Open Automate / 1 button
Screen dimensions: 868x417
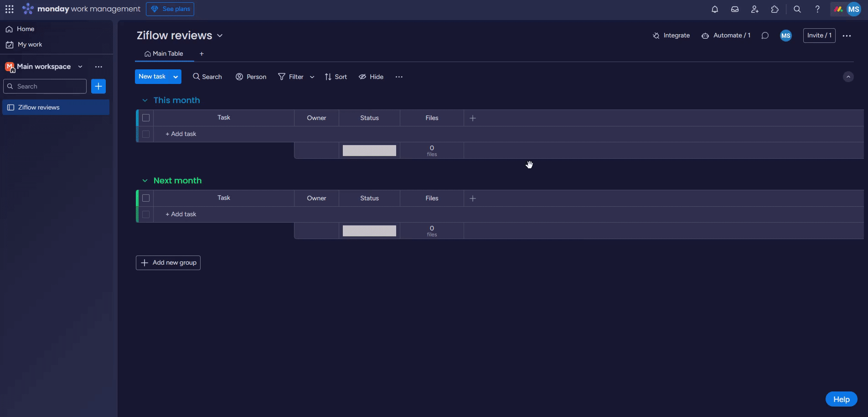coord(726,36)
